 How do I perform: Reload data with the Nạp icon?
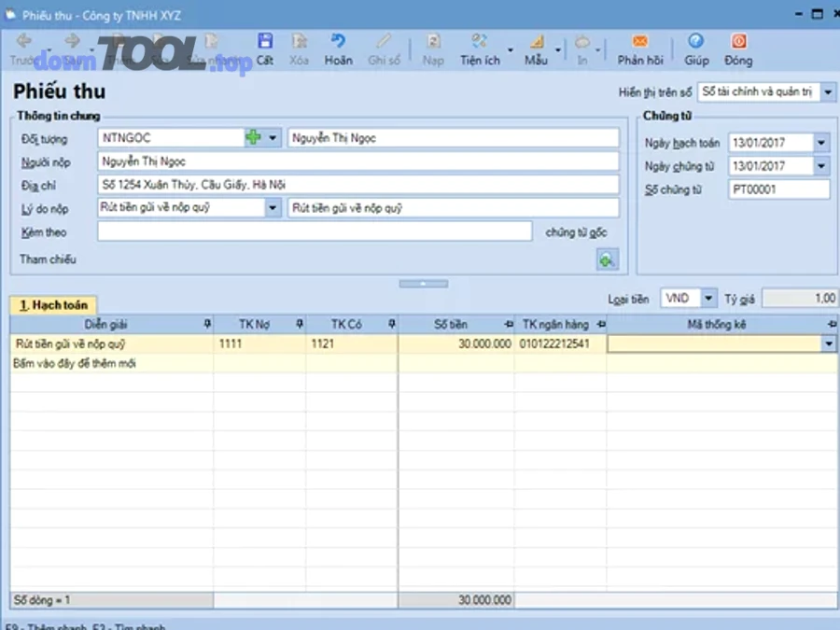click(433, 49)
